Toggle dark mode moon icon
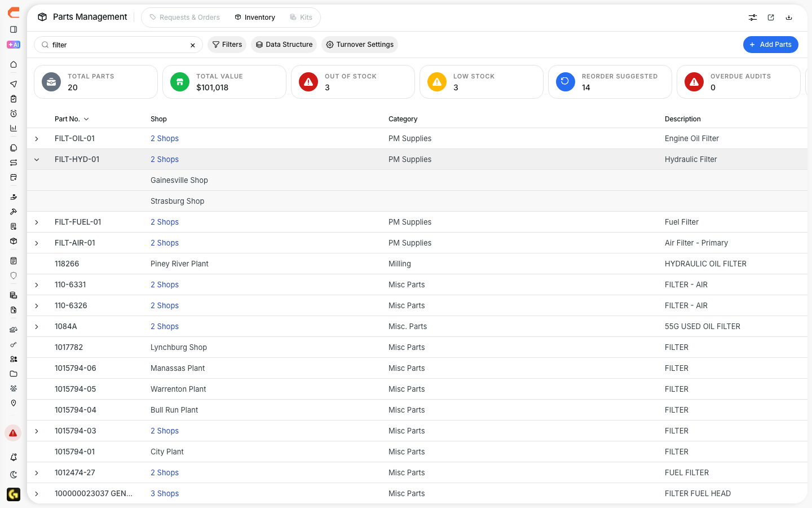The width and height of the screenshot is (812, 508). [x=14, y=475]
